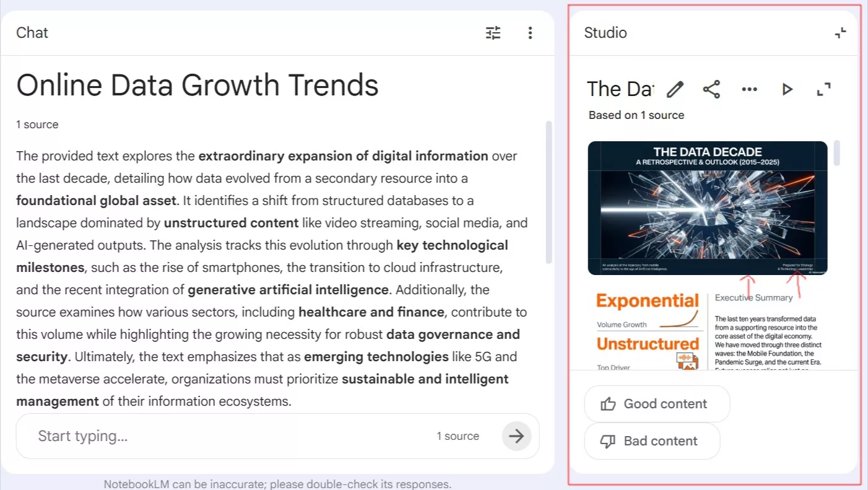Open chat settings with the tune icon
The image size is (868, 490).
tap(493, 33)
